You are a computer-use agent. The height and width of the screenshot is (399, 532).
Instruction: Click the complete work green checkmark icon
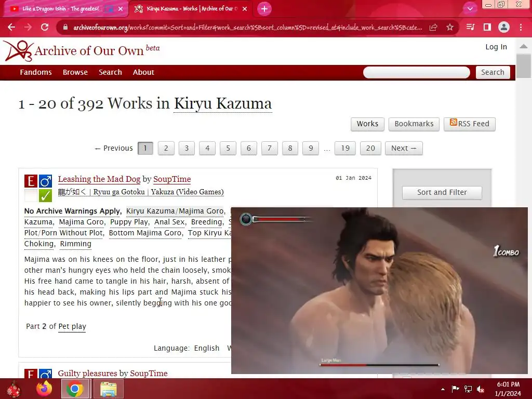[x=45, y=195]
